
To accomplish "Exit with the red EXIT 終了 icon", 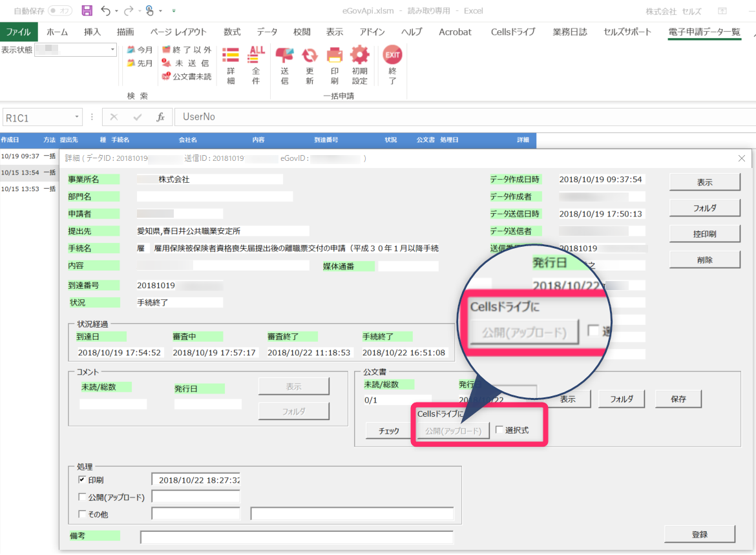I will (x=392, y=65).
